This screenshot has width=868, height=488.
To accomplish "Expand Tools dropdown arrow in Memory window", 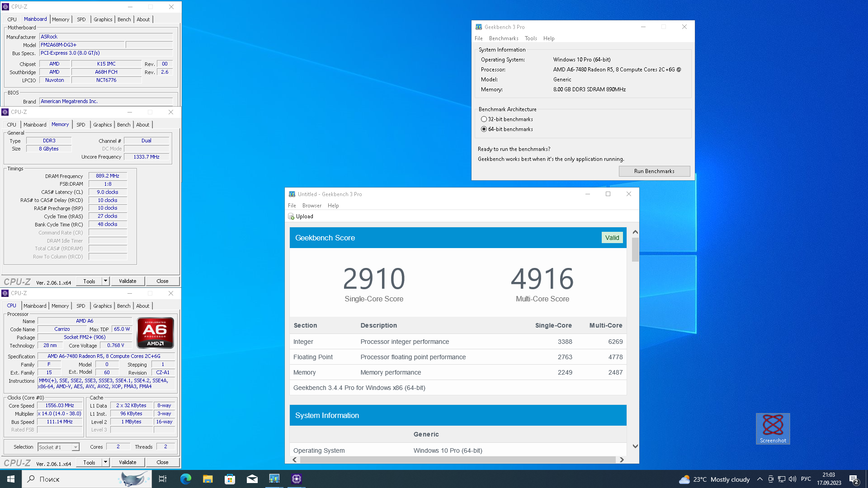I will [x=105, y=281].
